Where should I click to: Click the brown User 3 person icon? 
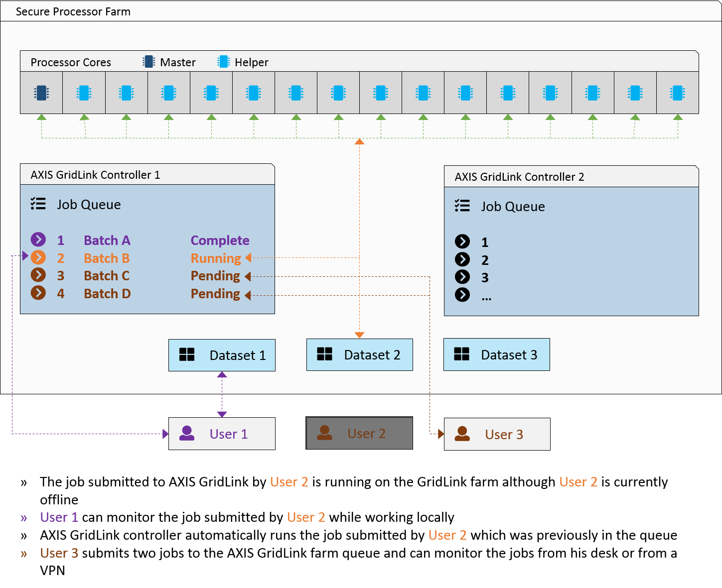tap(462, 434)
